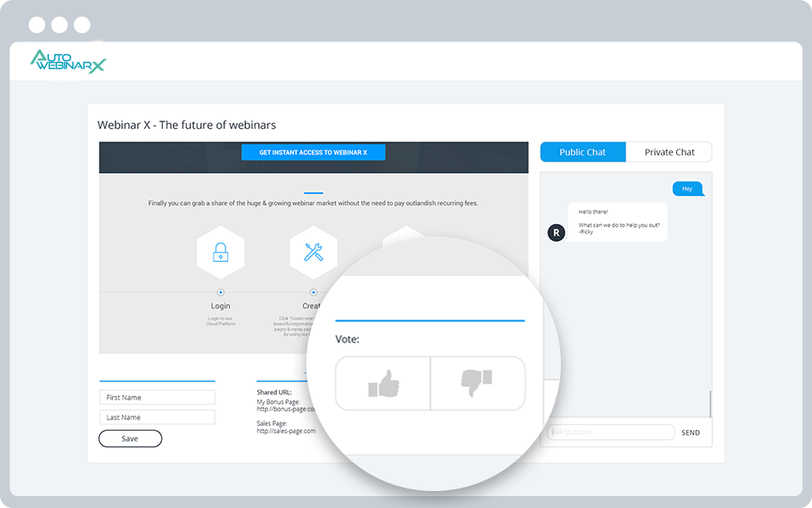Image resolution: width=812 pixels, height=508 pixels.
Task: Click the AutoWebinarX logo
Action: coord(68,61)
